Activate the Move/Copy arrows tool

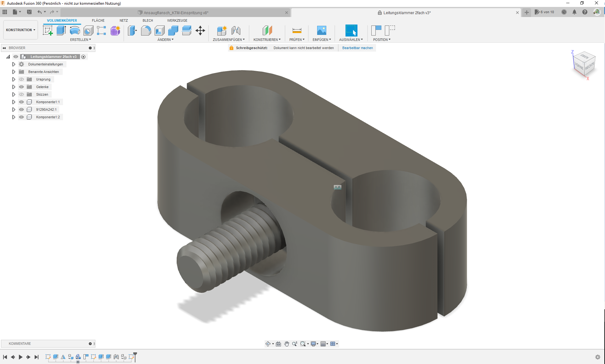[200, 31]
